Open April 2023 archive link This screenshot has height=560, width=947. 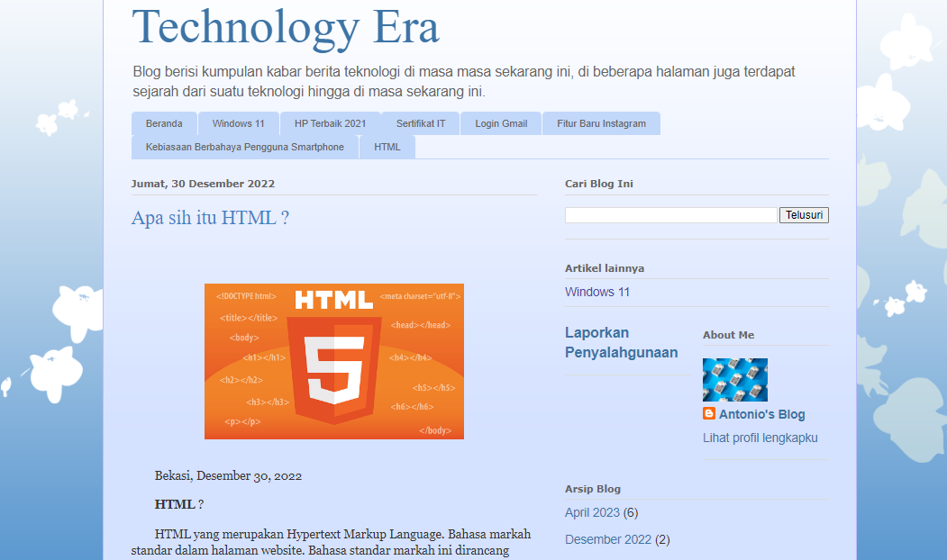coord(593,512)
